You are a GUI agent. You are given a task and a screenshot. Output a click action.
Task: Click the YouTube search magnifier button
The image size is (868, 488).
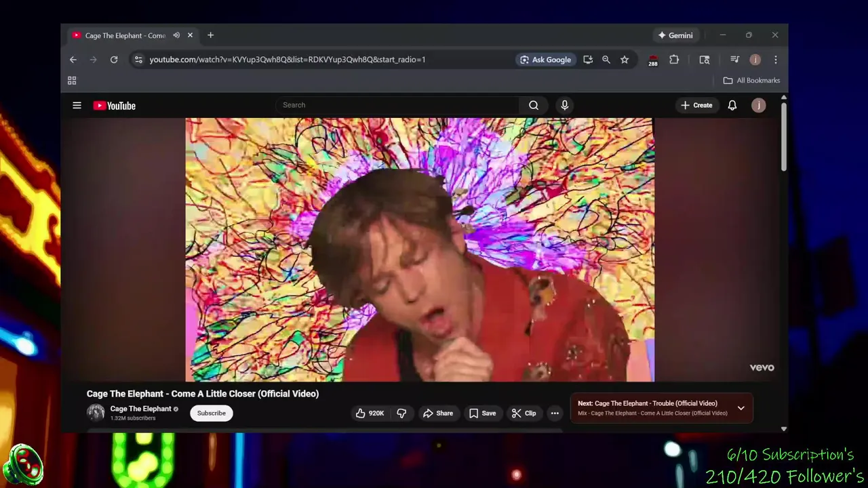[534, 105]
